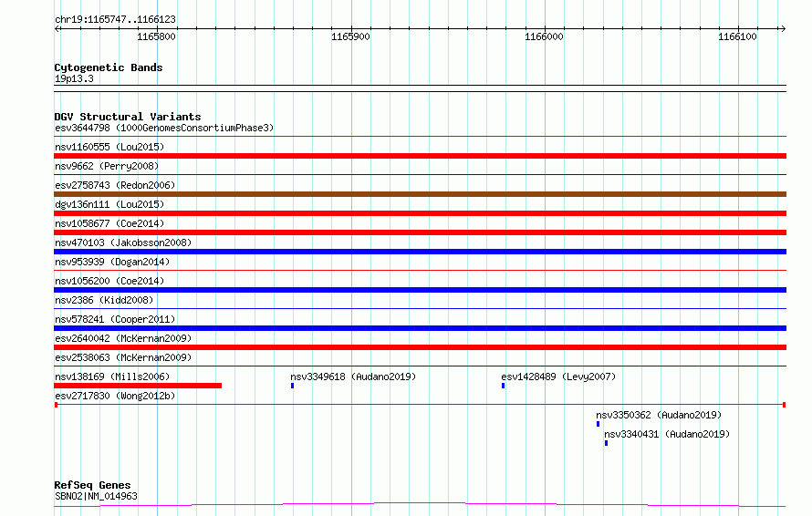
Task: Click the chr19:1165747..1166123 region label
Action: tap(115, 20)
